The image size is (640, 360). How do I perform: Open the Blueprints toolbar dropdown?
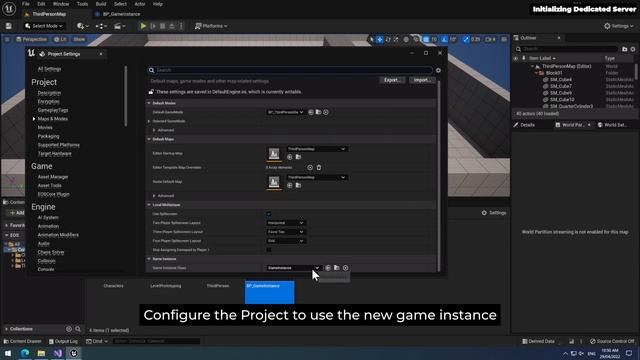tap(101, 26)
